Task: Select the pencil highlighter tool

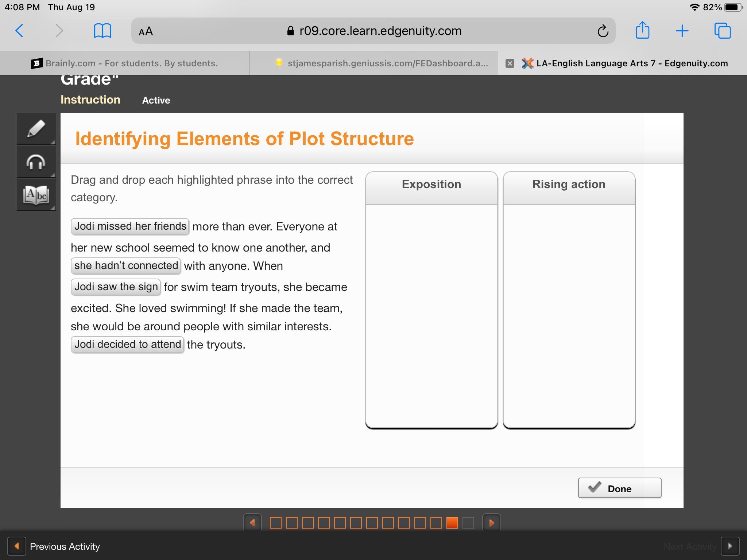Action: pyautogui.click(x=36, y=129)
